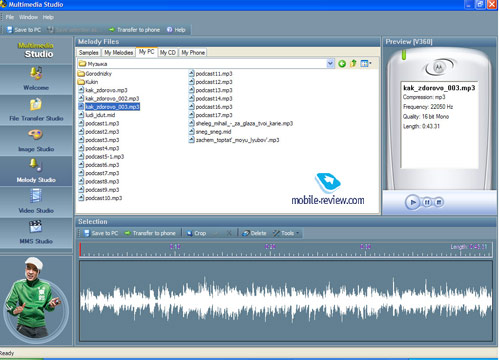Select kak_zdorovo.mp3 file
Image resolution: width=500 pixels, height=360 pixels.
coord(103,90)
